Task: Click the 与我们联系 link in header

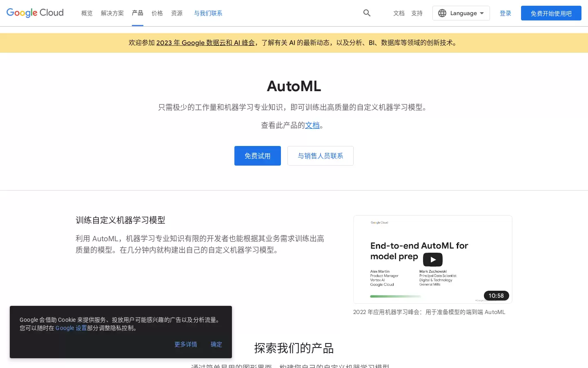Action: tap(208, 13)
